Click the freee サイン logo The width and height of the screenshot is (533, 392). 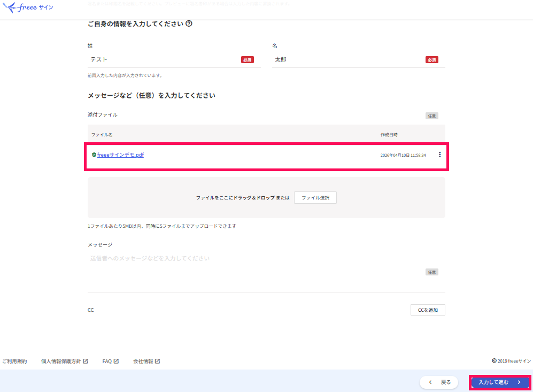pos(28,7)
